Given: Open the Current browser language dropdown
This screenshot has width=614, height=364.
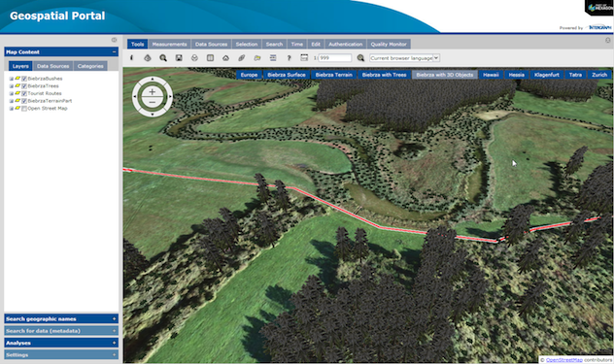Looking at the screenshot, I should 404,58.
